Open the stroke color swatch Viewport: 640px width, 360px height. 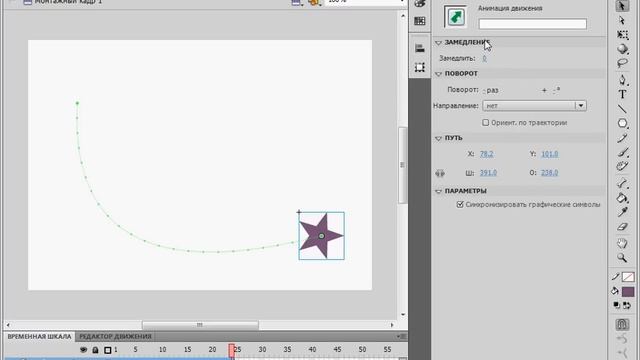(628, 277)
